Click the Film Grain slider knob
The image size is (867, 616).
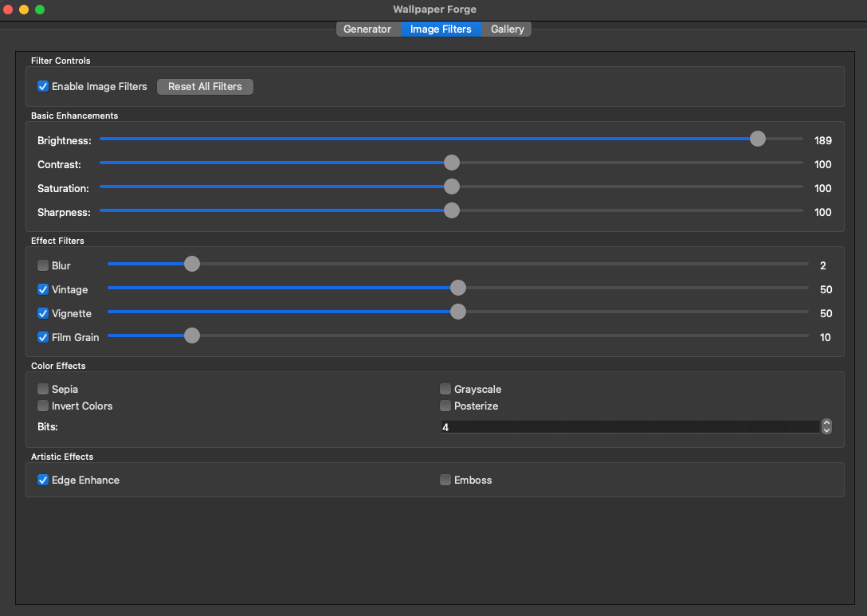(x=191, y=335)
